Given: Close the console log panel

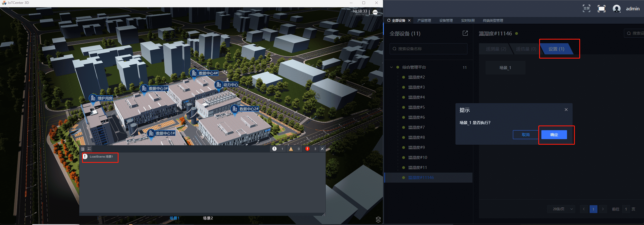Looking at the screenshot, I should pos(322,149).
